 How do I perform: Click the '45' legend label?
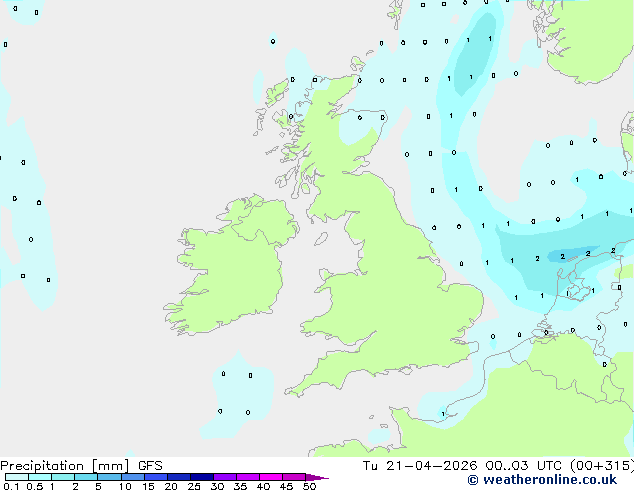(x=286, y=486)
